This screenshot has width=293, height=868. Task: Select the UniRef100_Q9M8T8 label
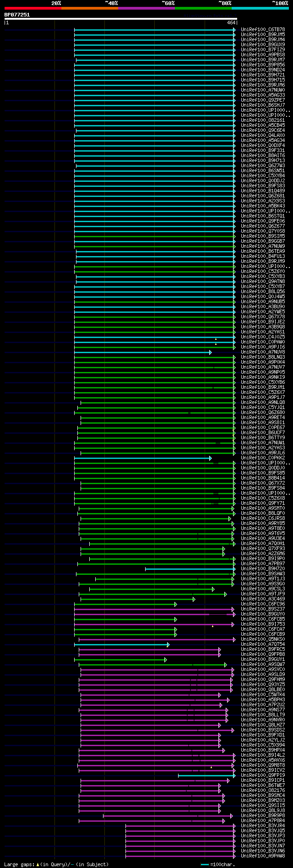tap(263, 765)
